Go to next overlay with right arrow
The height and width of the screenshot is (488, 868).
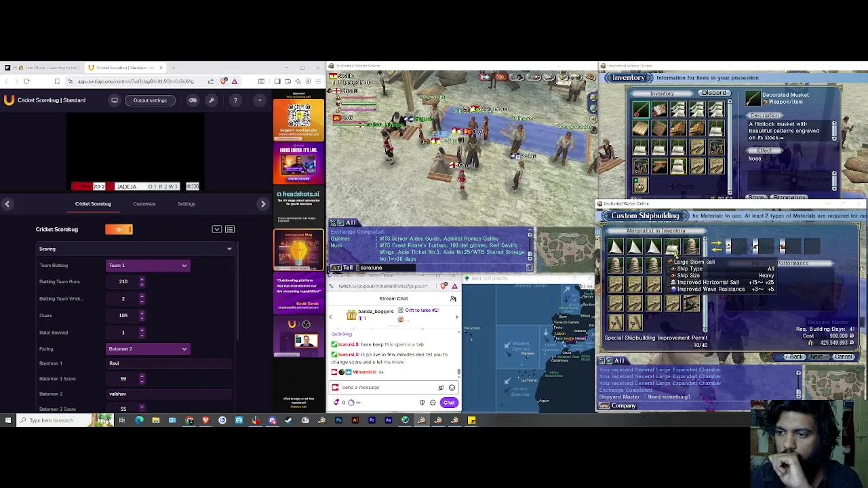(x=263, y=204)
